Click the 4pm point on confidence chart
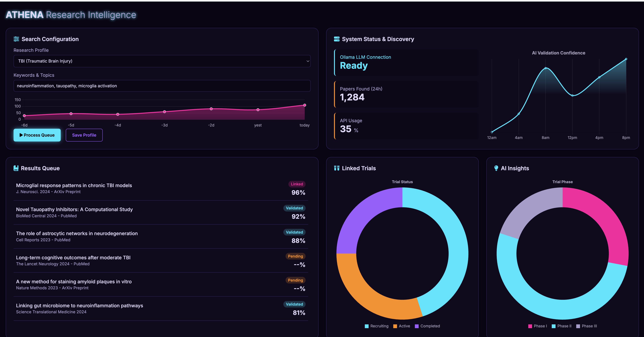Screen dimensions: 644x337 [599, 77]
